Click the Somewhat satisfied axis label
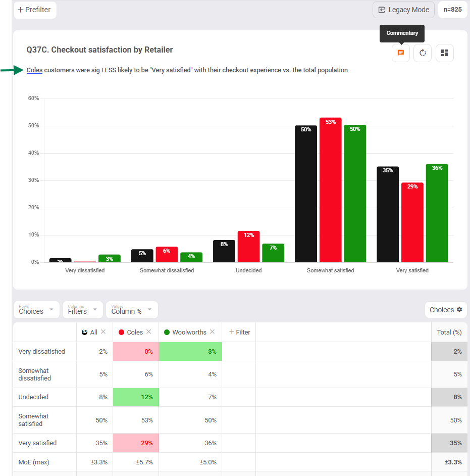This screenshot has width=470, height=476. (331, 270)
